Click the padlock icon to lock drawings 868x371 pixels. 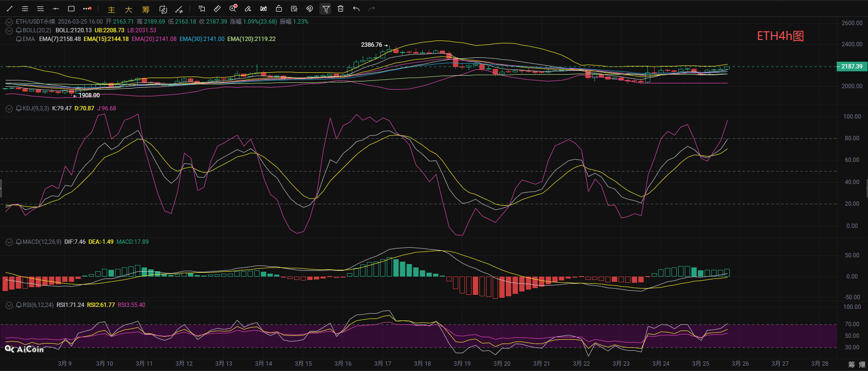pos(279,9)
